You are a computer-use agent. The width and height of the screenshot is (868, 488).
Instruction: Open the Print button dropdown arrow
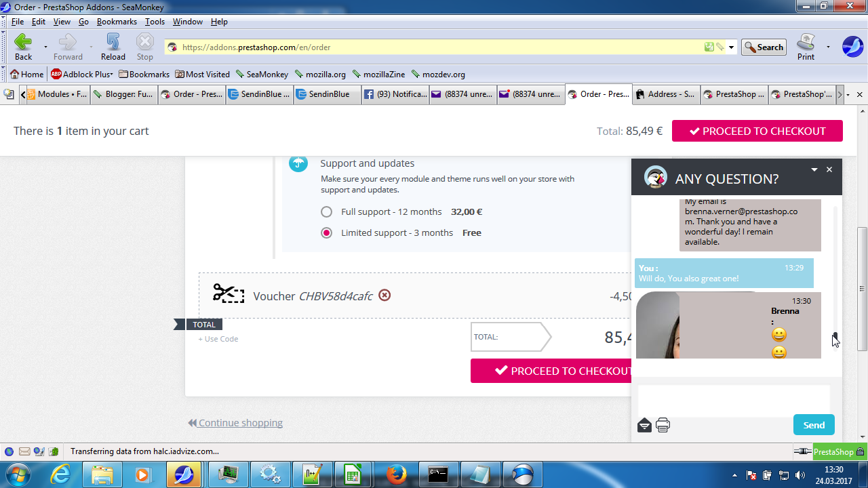[x=828, y=47]
